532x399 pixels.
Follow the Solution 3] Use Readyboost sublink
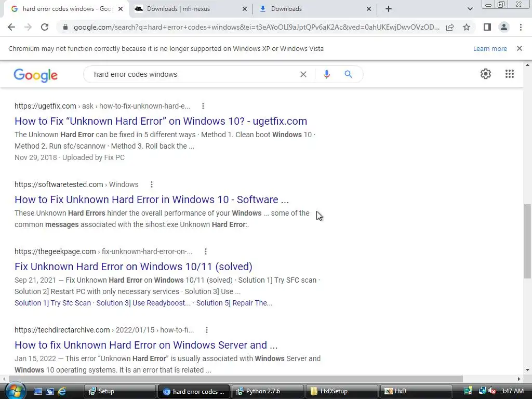143,303
